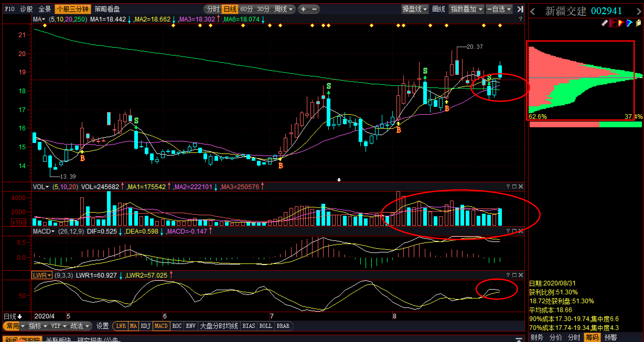Click the first yellow diamond info marker

[x=45, y=25]
